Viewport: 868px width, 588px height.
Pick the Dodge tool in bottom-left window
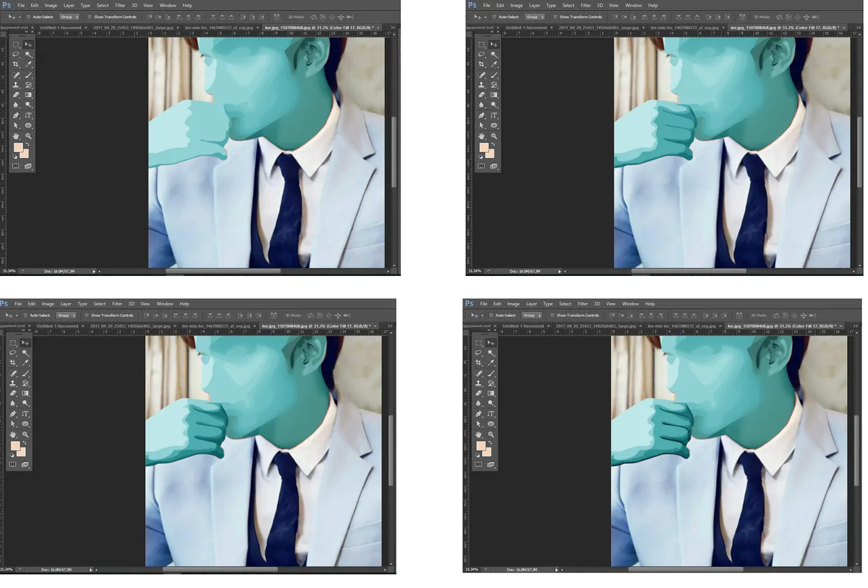point(26,403)
